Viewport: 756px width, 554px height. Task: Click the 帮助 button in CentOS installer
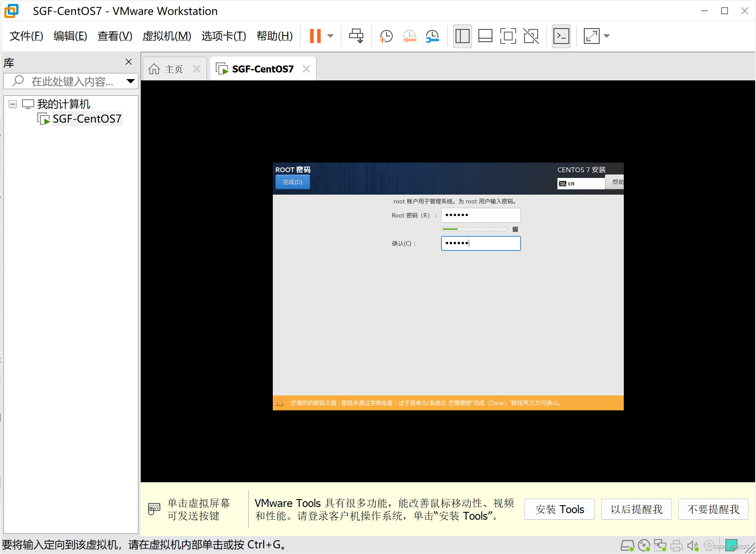pyautogui.click(x=615, y=182)
